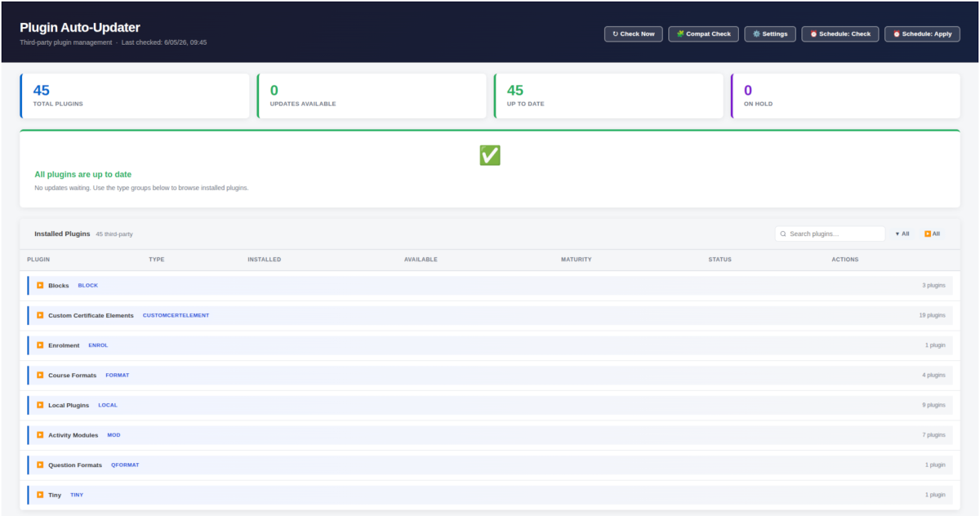Open Schedule: Check button

[x=840, y=33]
